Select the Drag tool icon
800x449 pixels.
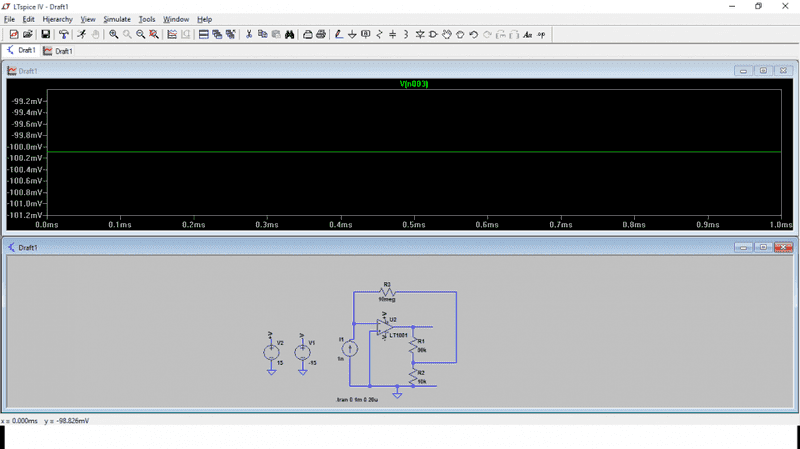(460, 34)
